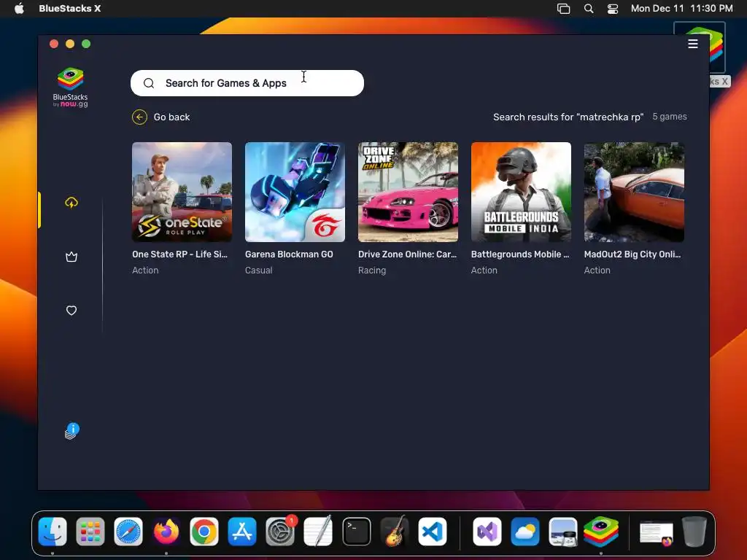Click the Casual genre label
The width and height of the screenshot is (747, 560).
(259, 271)
